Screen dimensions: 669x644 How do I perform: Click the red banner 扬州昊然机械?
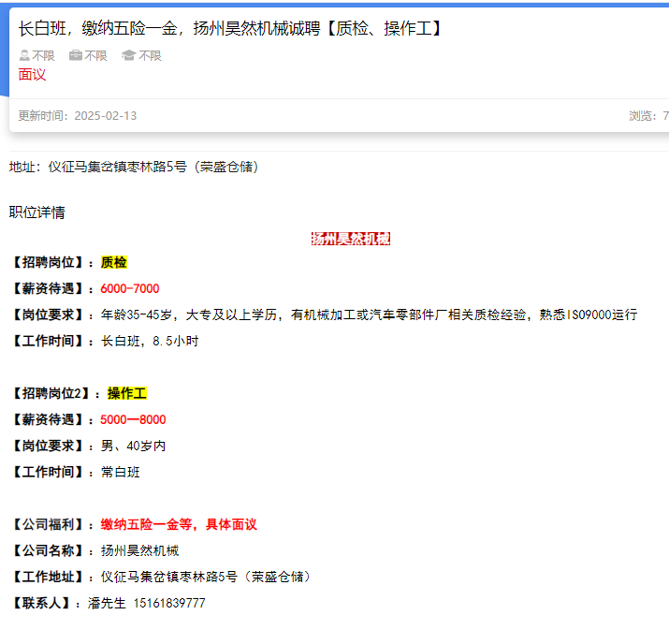[350, 239]
